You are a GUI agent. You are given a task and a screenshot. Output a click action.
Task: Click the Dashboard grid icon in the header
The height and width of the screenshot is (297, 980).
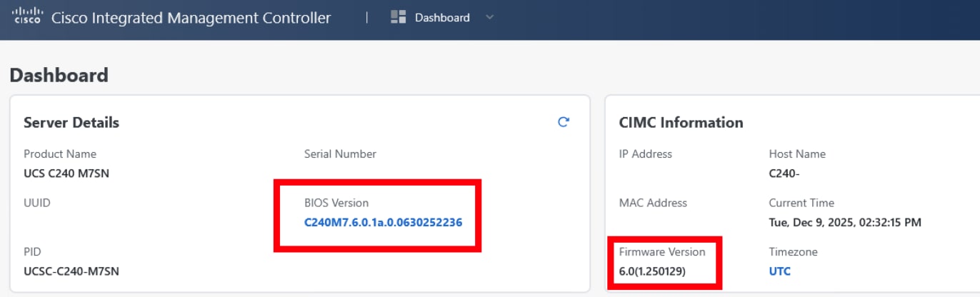point(398,17)
